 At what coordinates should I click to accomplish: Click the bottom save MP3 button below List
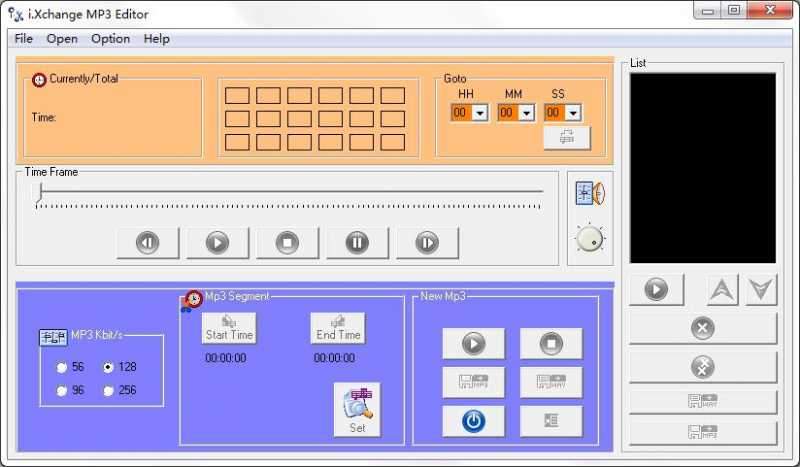(x=703, y=433)
